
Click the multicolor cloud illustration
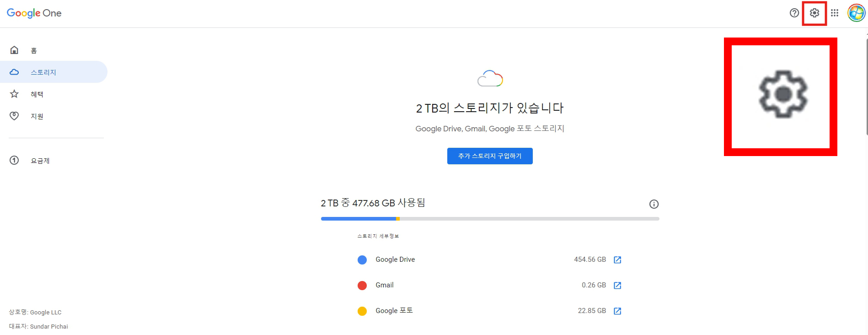490,79
